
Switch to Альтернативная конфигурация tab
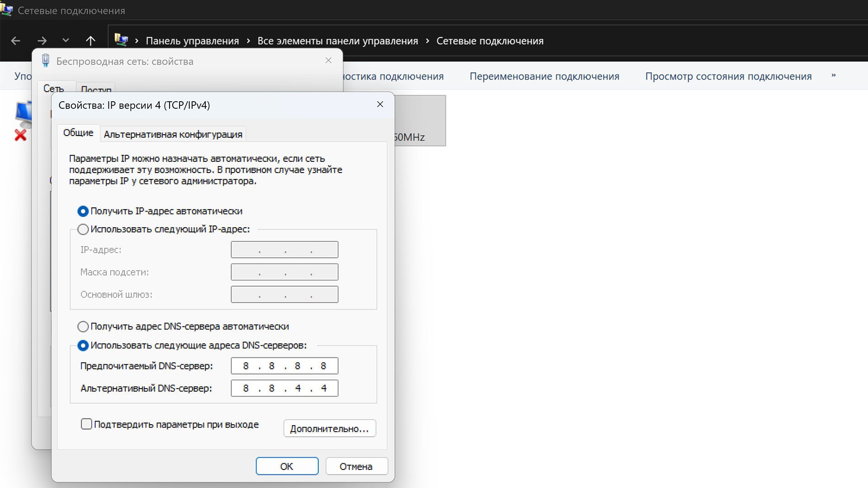point(173,134)
